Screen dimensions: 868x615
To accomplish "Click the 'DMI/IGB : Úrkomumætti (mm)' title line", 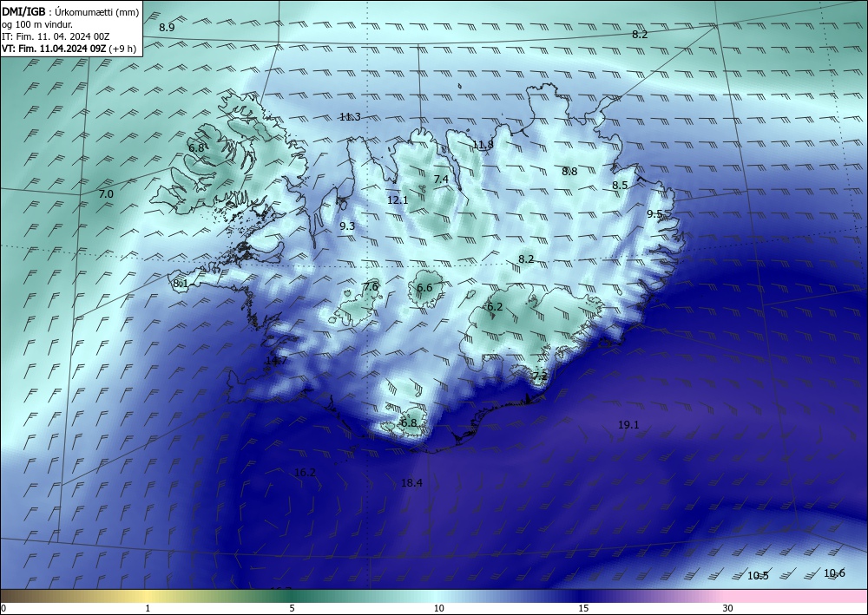I will pos(70,12).
